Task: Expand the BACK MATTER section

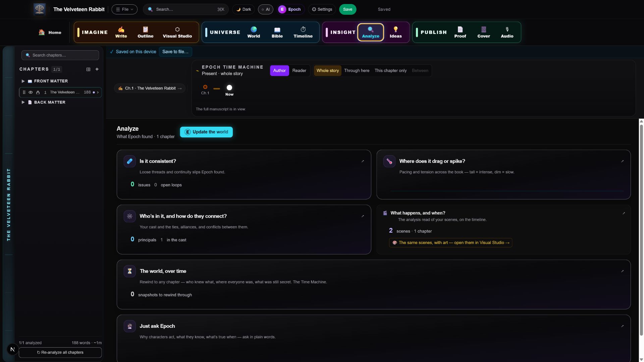Action: tap(23, 102)
